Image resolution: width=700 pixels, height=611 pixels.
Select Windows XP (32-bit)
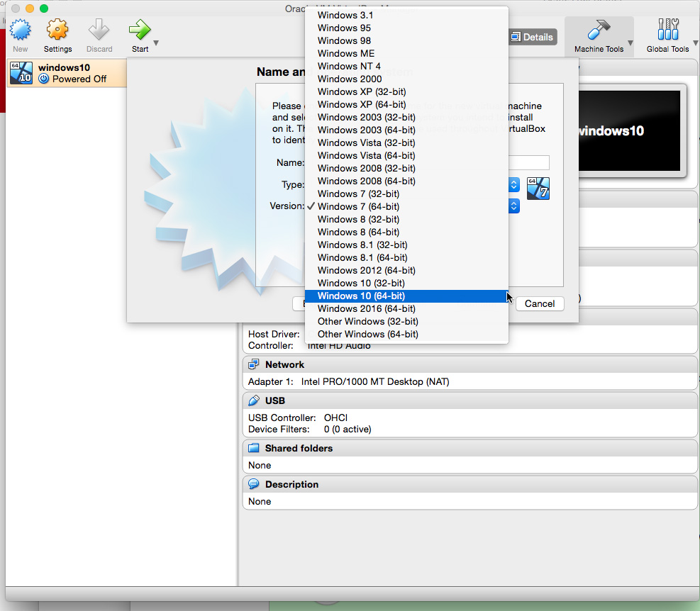(x=406, y=92)
